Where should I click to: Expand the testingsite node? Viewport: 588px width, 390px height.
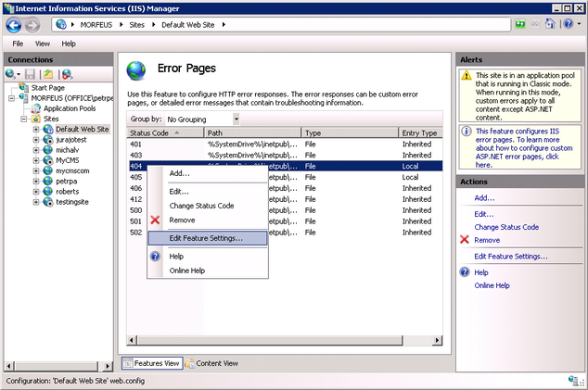36,202
